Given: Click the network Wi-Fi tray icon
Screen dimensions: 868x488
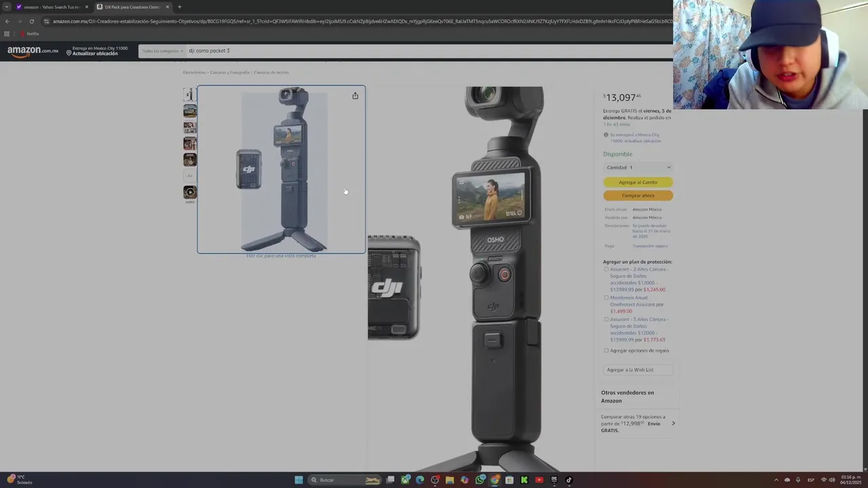Looking at the screenshot, I should (824, 480).
